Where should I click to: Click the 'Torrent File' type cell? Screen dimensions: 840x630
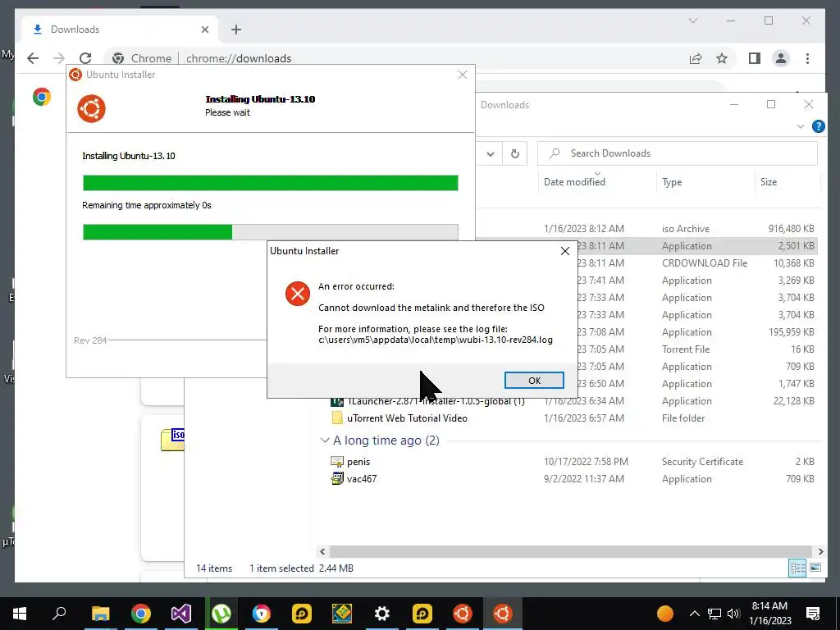click(686, 349)
